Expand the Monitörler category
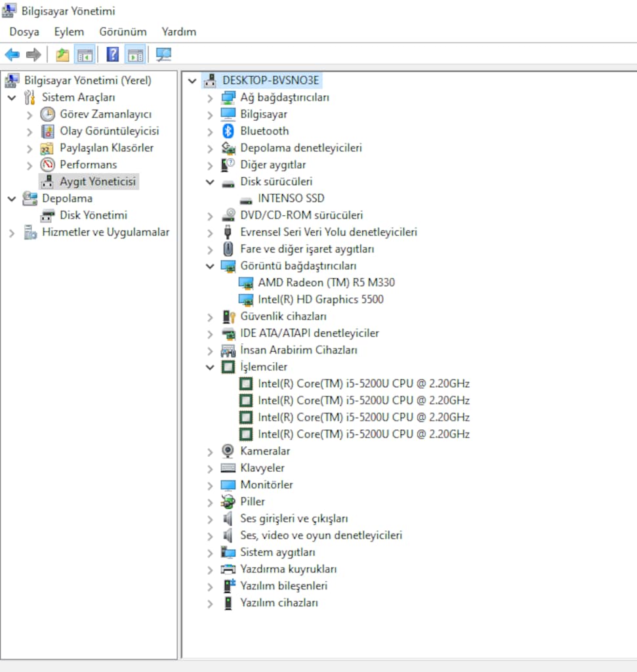This screenshot has width=637, height=672. (x=210, y=486)
